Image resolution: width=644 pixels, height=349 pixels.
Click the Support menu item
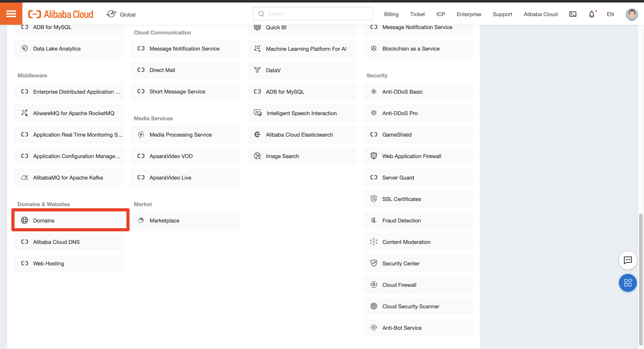click(x=502, y=14)
